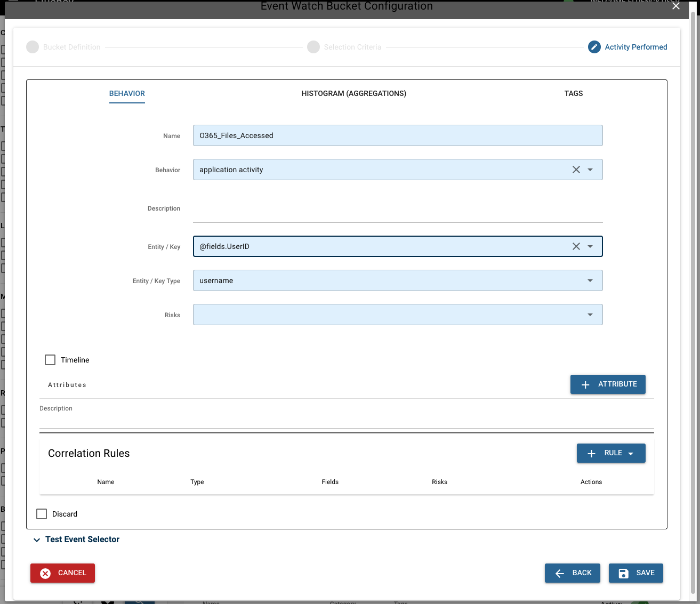This screenshot has width=700, height=604.
Task: Toggle the Discard checkbox
Action: pos(42,514)
